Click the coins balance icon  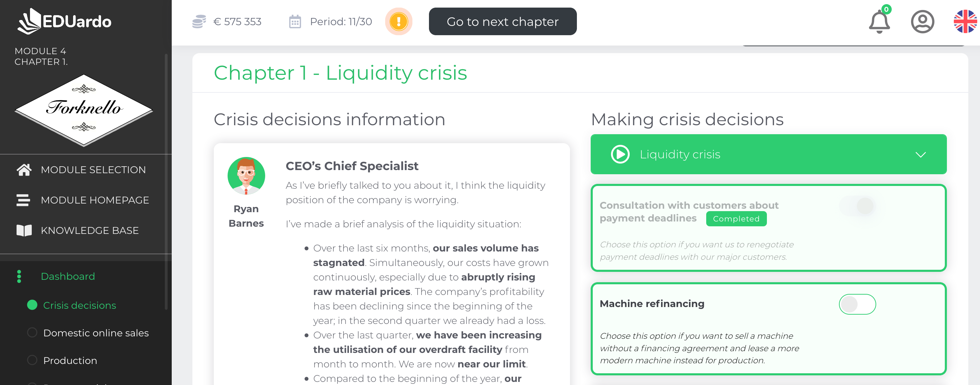click(x=199, y=21)
